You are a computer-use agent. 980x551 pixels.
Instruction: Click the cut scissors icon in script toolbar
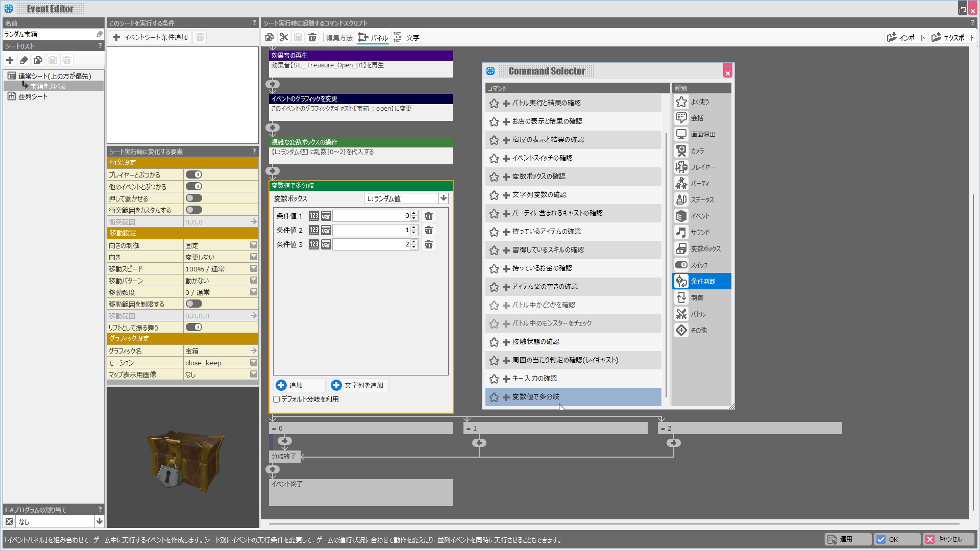(x=284, y=37)
